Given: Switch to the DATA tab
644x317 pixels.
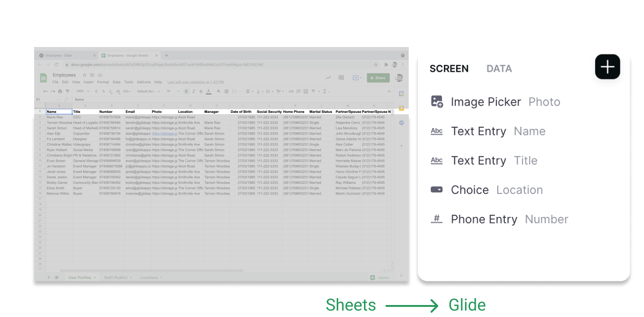Looking at the screenshot, I should click(x=499, y=69).
